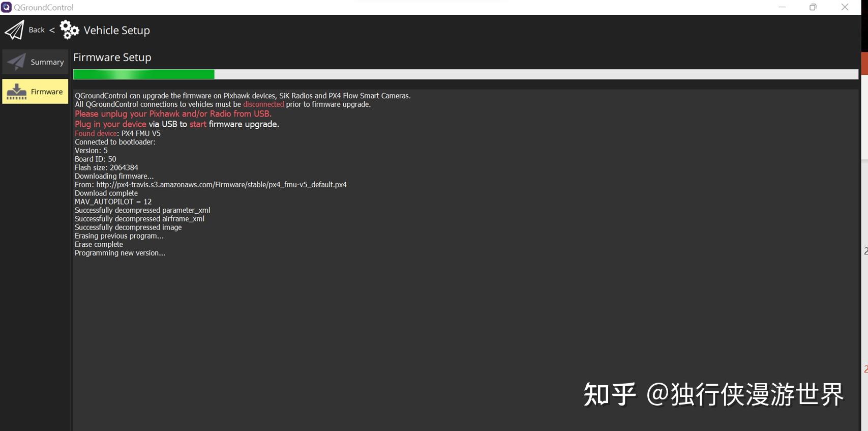Click the 'Flash size: 2064384' line
868x431 pixels.
[x=106, y=167]
